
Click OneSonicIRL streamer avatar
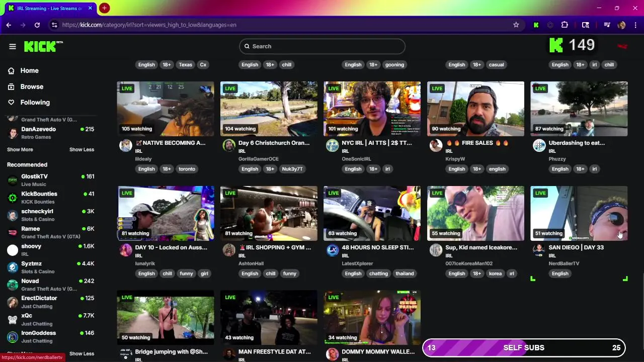click(333, 146)
